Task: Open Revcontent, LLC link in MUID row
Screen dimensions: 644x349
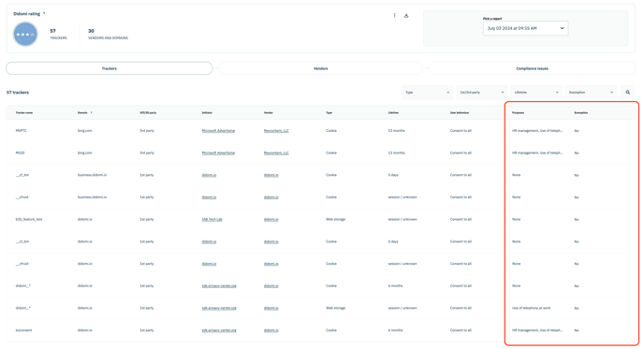Action: click(276, 153)
